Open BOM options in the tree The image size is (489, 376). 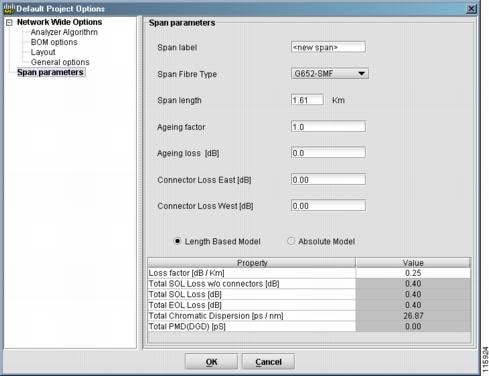point(54,42)
